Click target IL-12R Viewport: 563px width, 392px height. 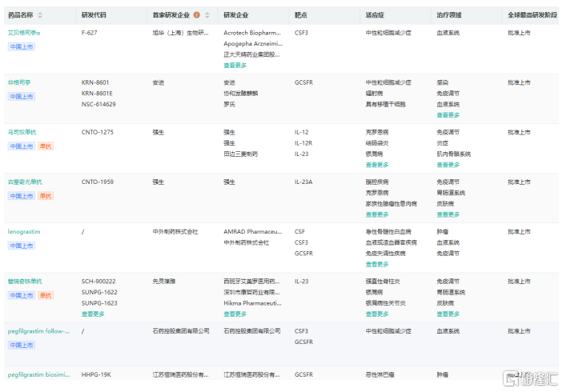304,143
